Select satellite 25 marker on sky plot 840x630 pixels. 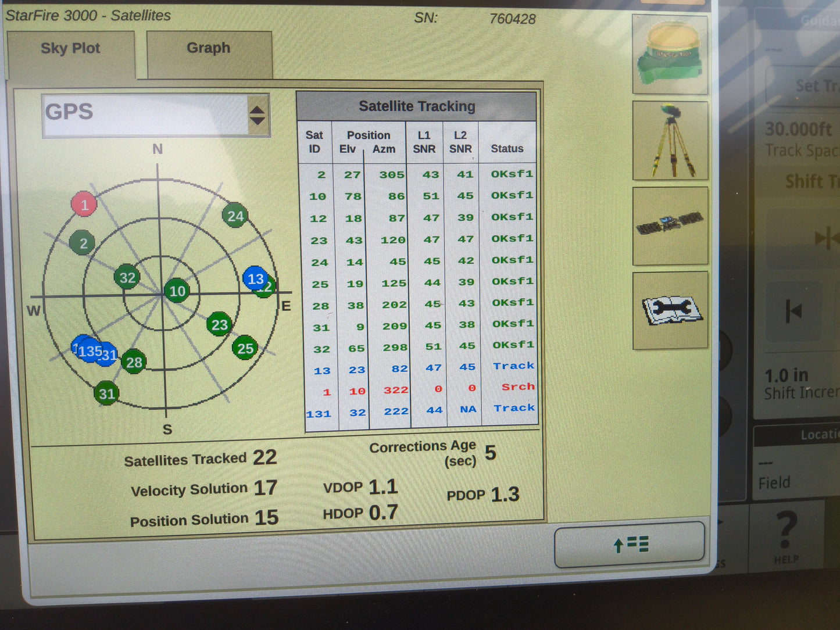(x=245, y=348)
